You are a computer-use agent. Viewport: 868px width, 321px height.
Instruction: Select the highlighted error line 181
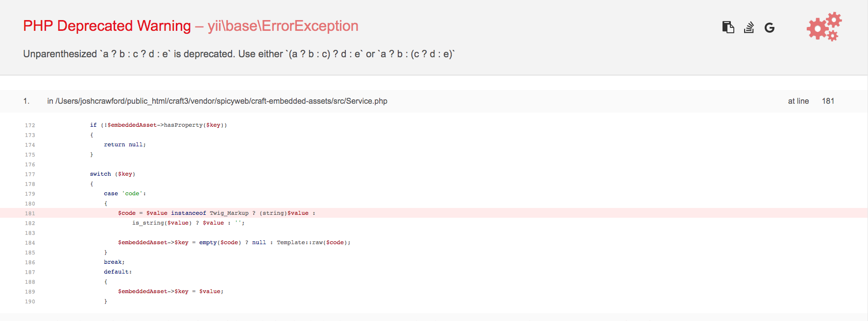(216, 213)
